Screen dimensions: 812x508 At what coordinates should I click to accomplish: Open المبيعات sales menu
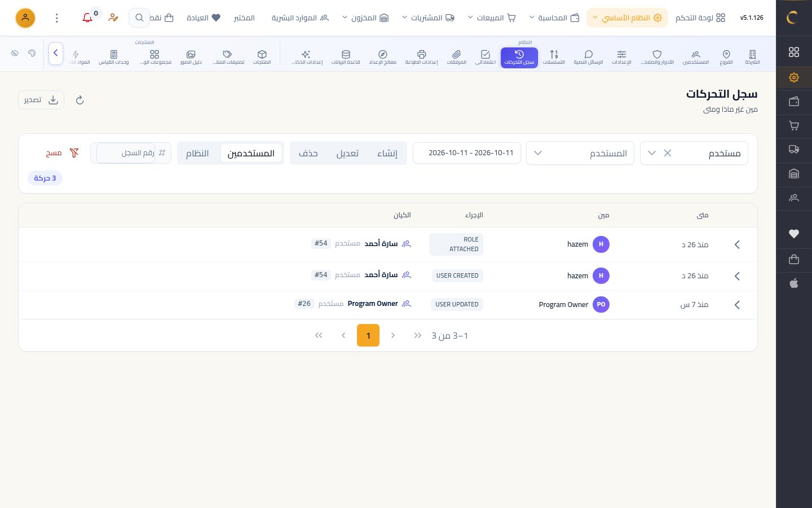click(492, 17)
